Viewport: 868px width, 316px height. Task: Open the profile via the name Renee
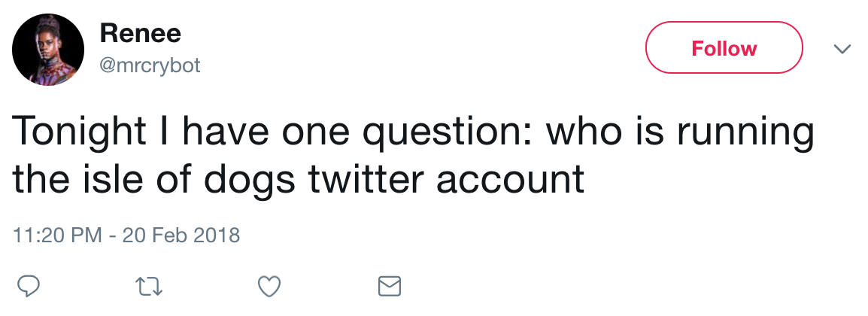click(140, 34)
